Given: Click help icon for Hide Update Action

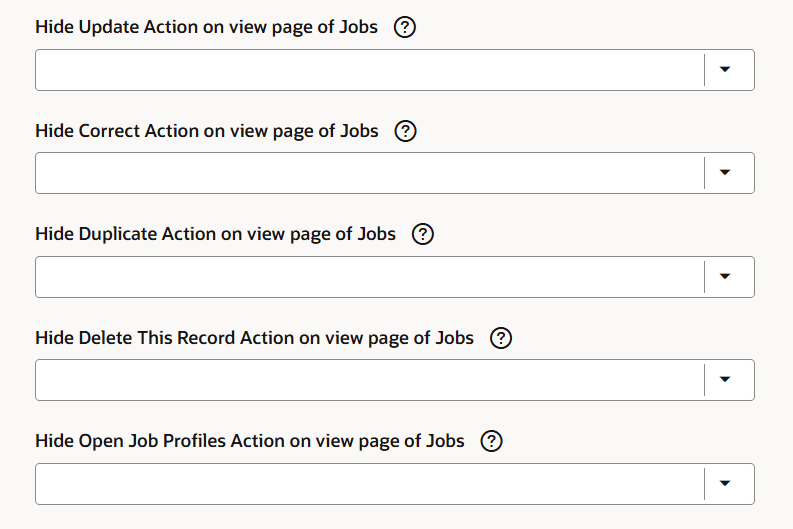Looking at the screenshot, I should tap(404, 28).
